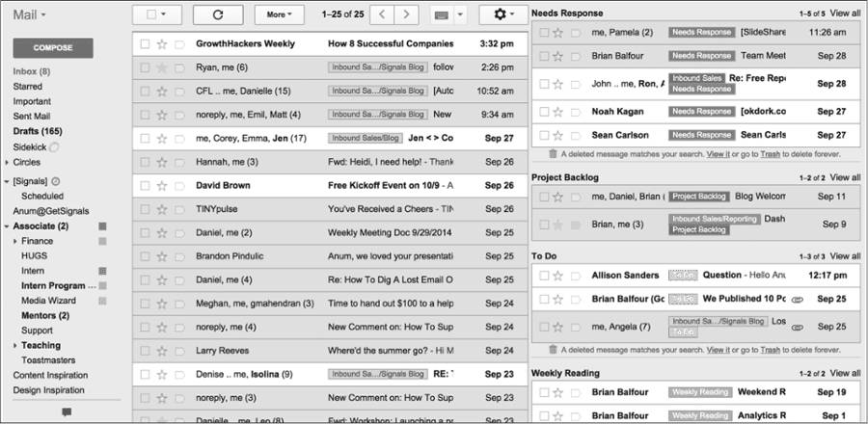
Task: Collapse the Associate label group
Action: 7,226
